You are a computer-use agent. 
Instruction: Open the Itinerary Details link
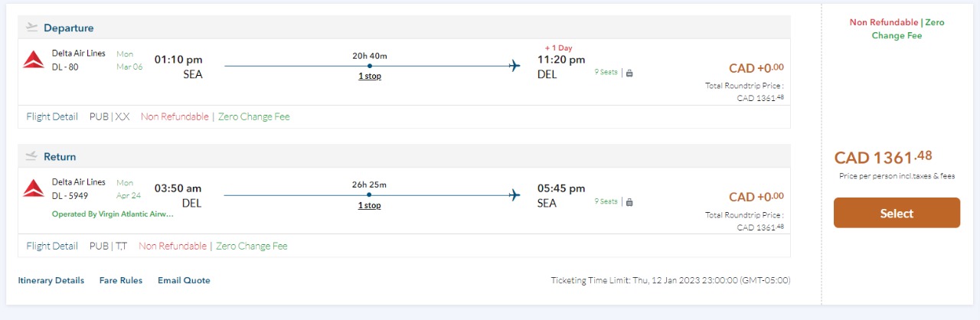coord(51,280)
